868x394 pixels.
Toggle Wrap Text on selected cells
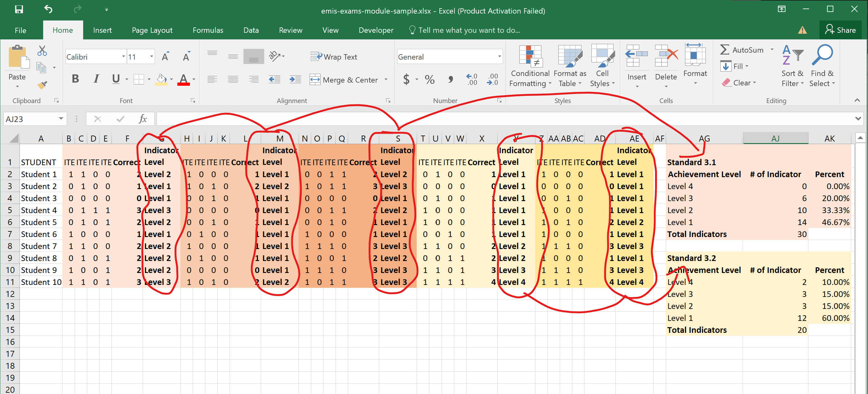click(x=334, y=57)
